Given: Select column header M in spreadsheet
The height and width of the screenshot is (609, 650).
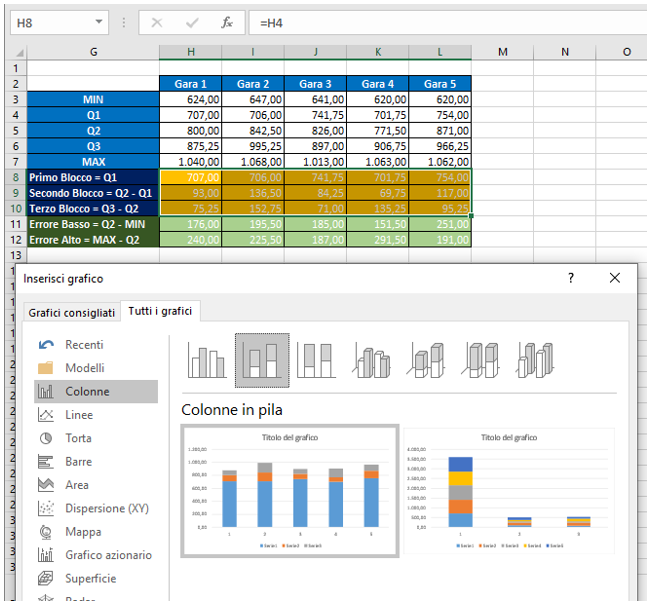Looking at the screenshot, I should click(502, 51).
